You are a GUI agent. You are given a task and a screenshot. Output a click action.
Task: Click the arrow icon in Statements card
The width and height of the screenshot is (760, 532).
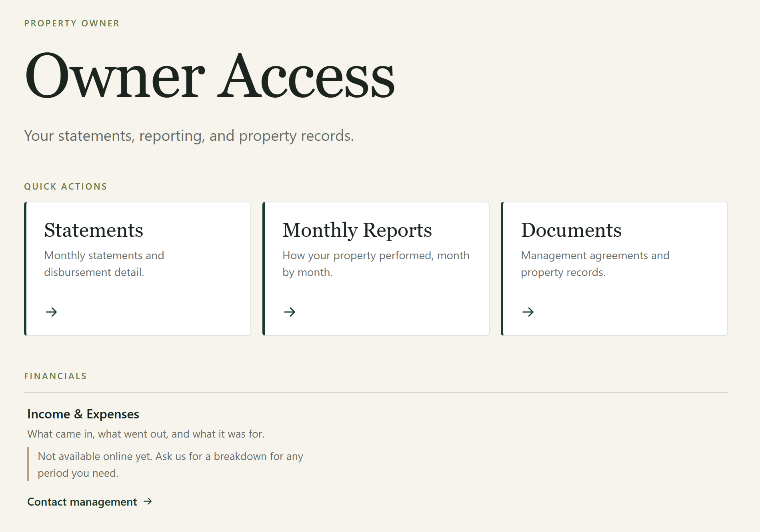tap(51, 312)
